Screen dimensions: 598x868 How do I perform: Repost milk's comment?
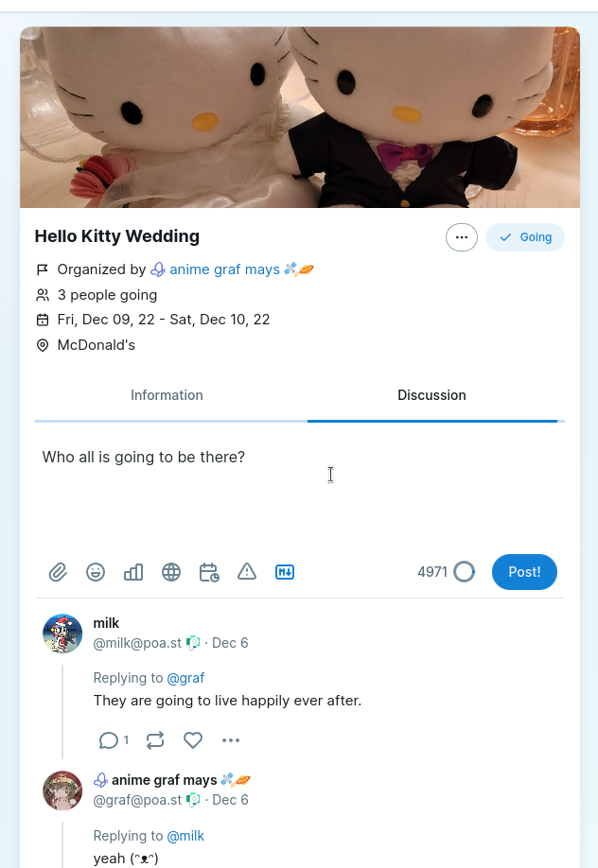click(x=155, y=740)
